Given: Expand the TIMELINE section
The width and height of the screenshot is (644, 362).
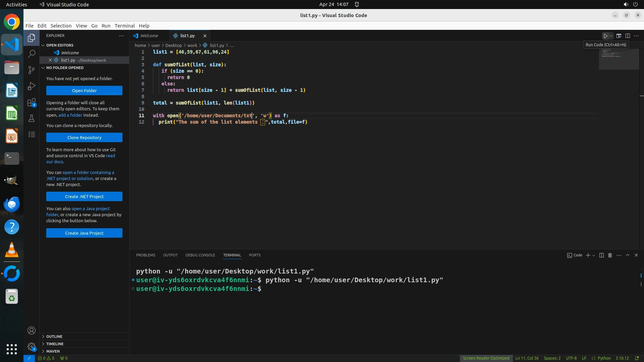Looking at the screenshot, I should 55,344.
